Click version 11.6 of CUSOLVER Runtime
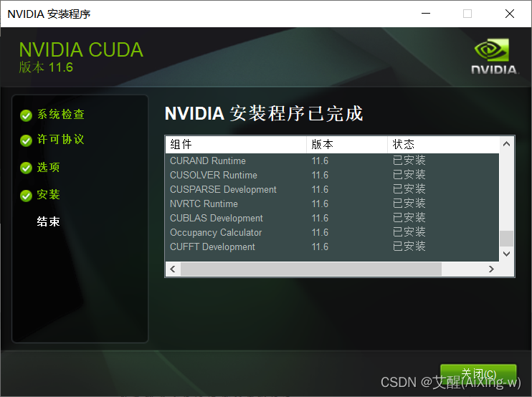 coord(320,176)
